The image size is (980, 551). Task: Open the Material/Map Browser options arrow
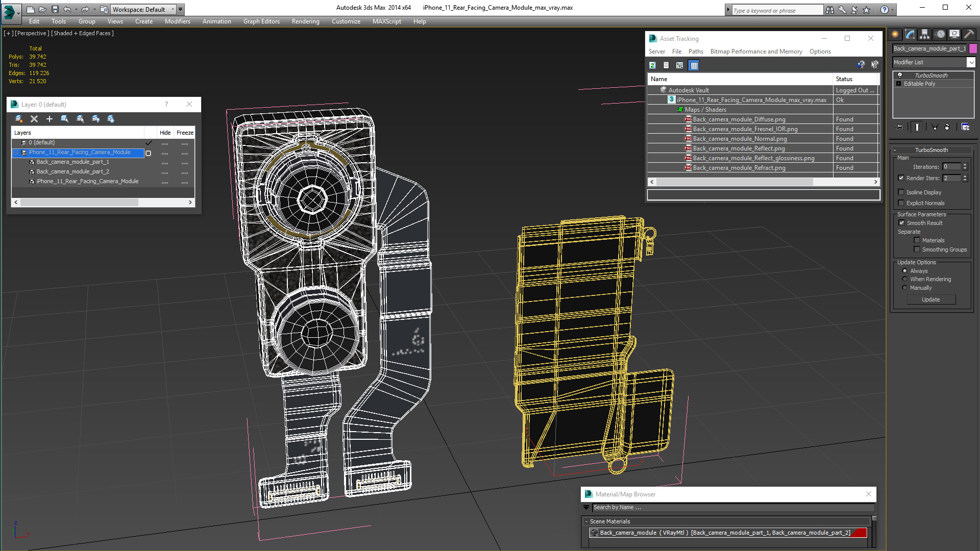tap(586, 508)
